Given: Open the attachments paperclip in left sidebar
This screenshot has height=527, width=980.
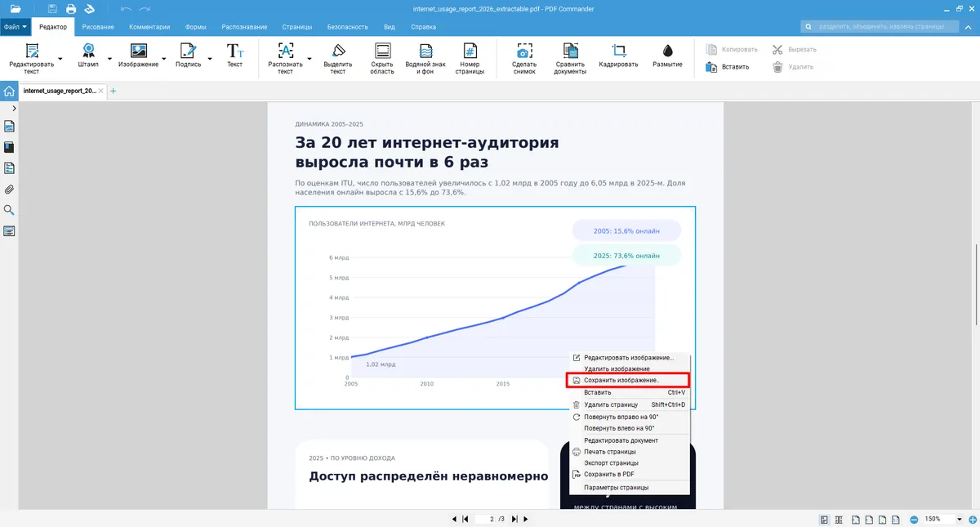Looking at the screenshot, I should coord(10,190).
